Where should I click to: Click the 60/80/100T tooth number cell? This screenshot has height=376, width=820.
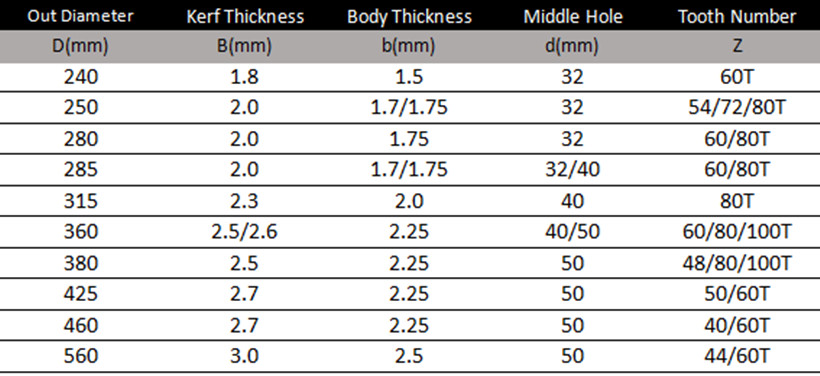(x=737, y=231)
